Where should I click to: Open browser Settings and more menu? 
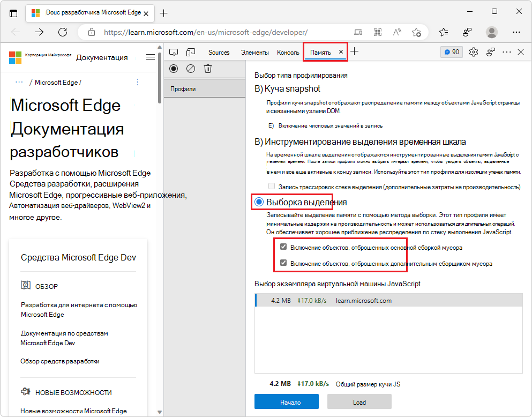516,32
